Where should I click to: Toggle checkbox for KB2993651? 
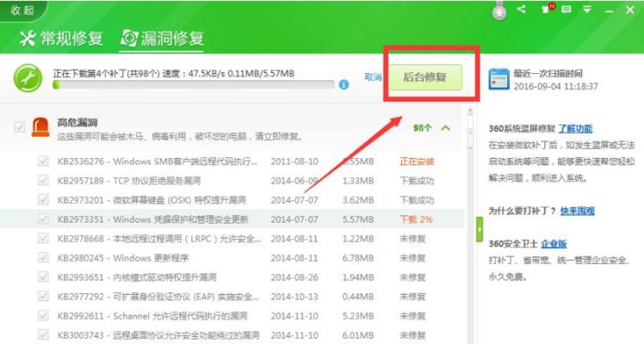click(x=43, y=277)
